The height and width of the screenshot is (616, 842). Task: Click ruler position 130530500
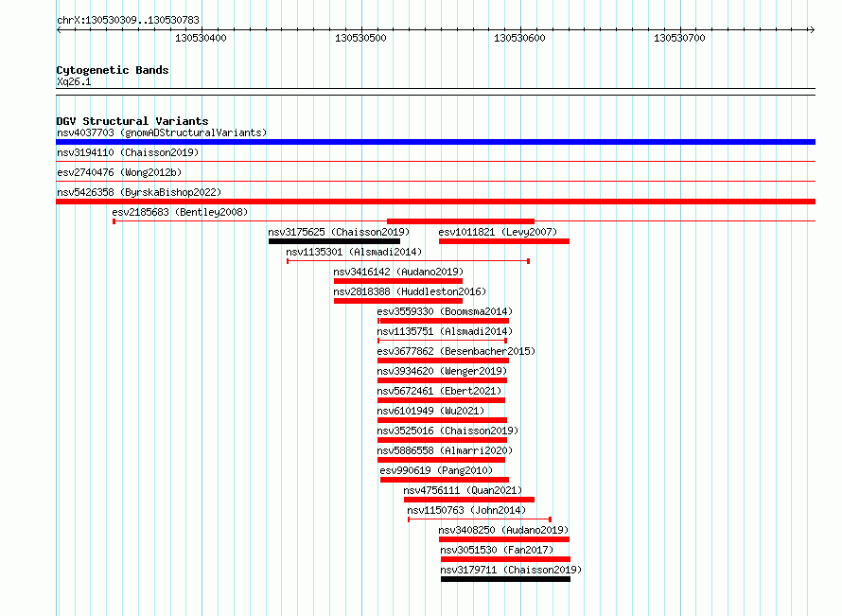pyautogui.click(x=360, y=38)
